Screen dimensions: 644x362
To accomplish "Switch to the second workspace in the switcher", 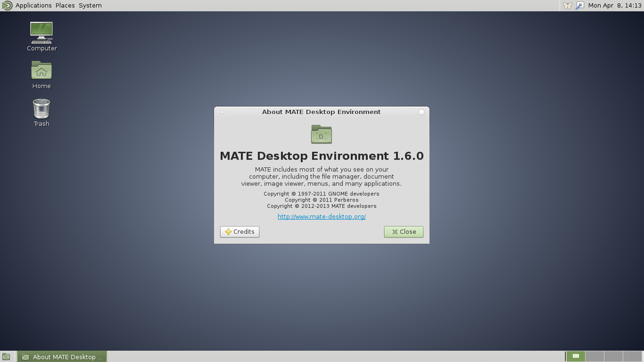I will click(x=595, y=356).
